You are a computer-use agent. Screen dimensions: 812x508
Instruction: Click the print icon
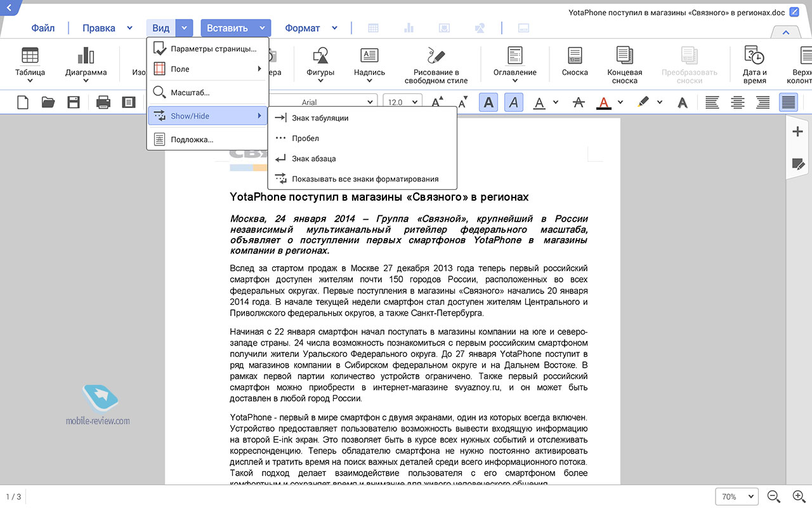(x=103, y=102)
